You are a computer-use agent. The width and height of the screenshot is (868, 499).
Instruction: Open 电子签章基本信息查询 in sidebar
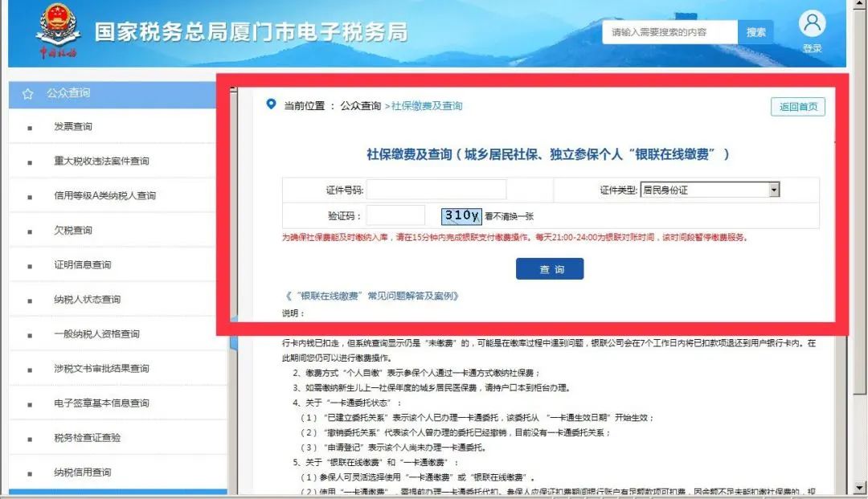(101, 403)
